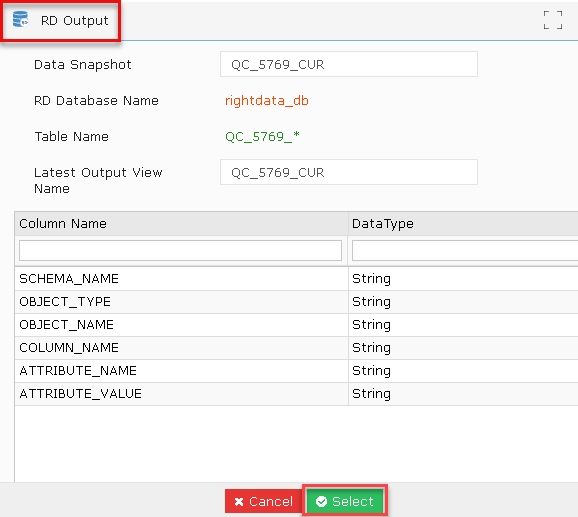The height and width of the screenshot is (517, 578).
Task: Select the SCHEMA_NAME row
Action: point(296,279)
